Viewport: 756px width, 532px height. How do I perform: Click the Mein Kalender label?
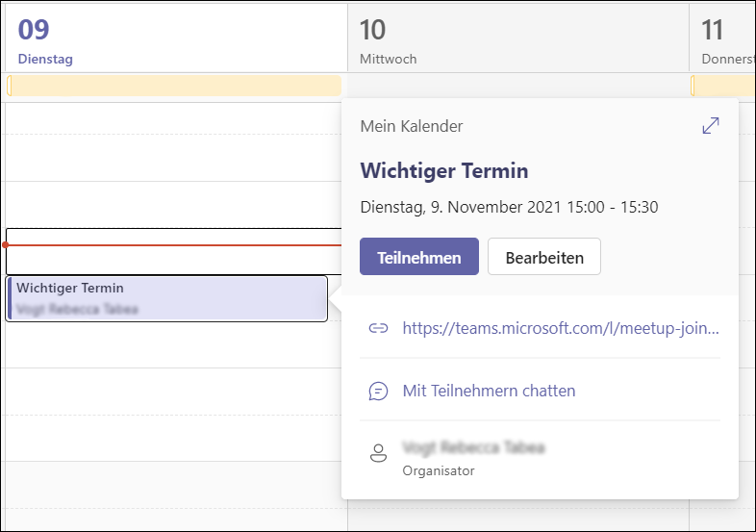pos(412,126)
